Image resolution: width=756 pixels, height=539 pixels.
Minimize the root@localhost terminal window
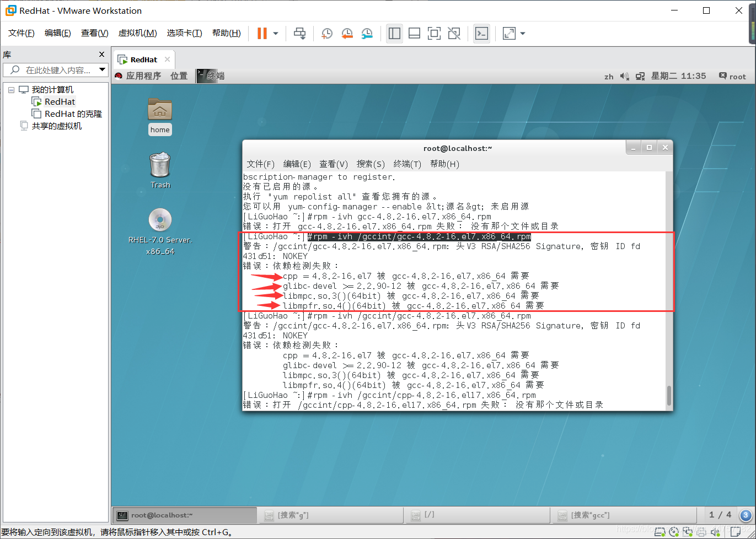[x=634, y=148]
